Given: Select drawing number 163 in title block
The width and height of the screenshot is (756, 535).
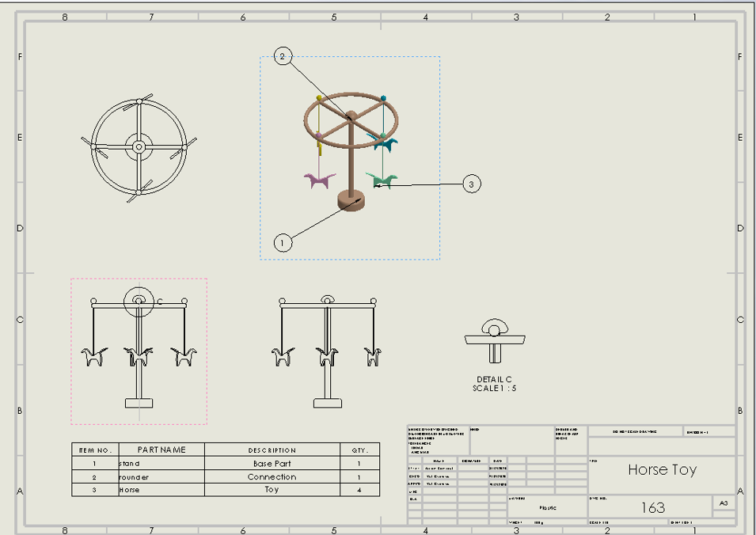Looking at the screenshot, I should click(653, 507).
